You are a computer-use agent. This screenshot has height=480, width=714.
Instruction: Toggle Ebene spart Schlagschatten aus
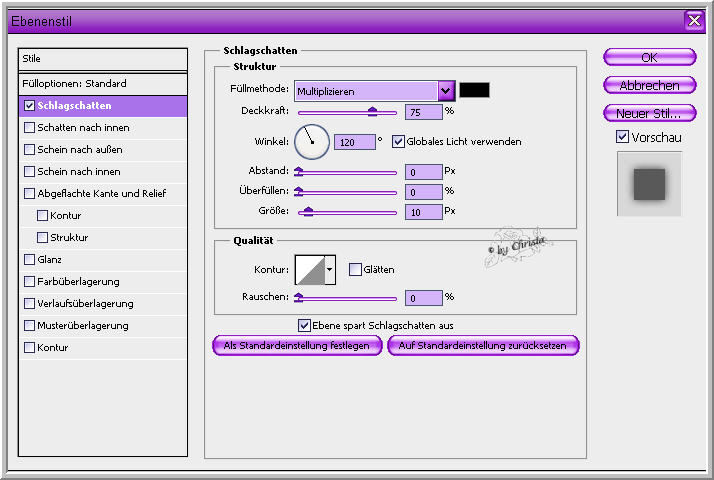coord(304,325)
